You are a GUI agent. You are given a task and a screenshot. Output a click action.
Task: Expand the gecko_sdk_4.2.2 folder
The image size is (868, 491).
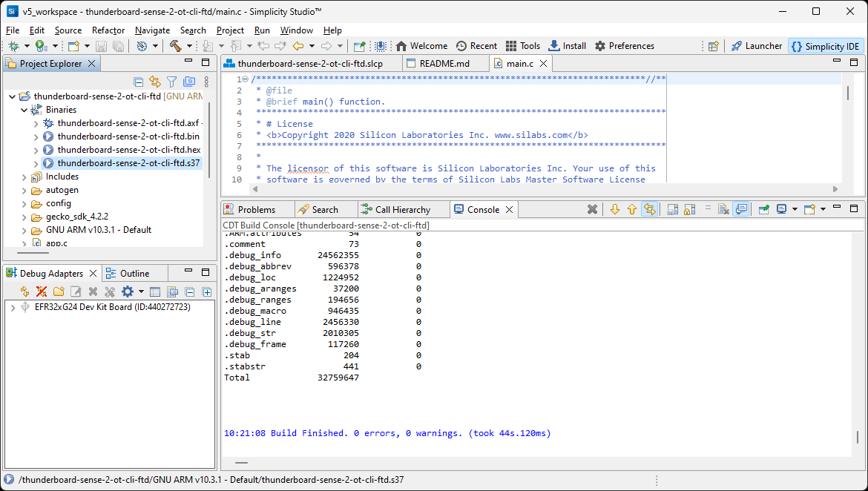click(x=23, y=217)
